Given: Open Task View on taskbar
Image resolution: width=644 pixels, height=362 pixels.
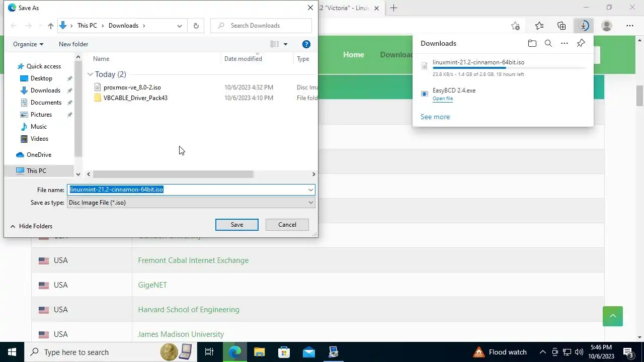Looking at the screenshot, I should coord(209,352).
